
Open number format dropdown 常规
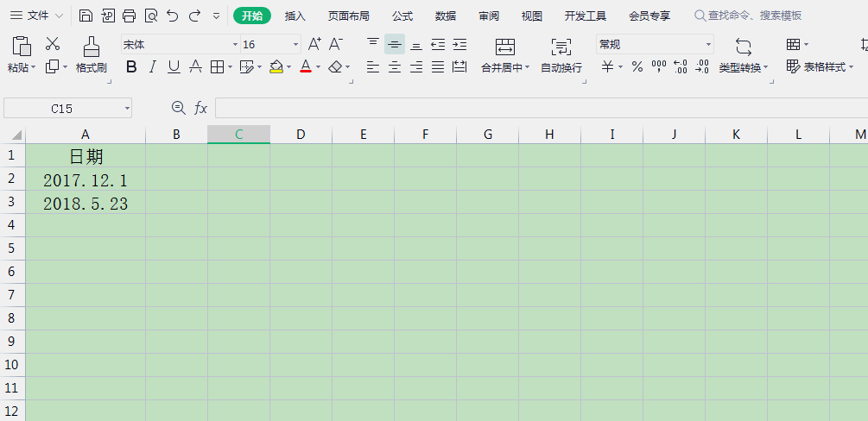pos(708,44)
